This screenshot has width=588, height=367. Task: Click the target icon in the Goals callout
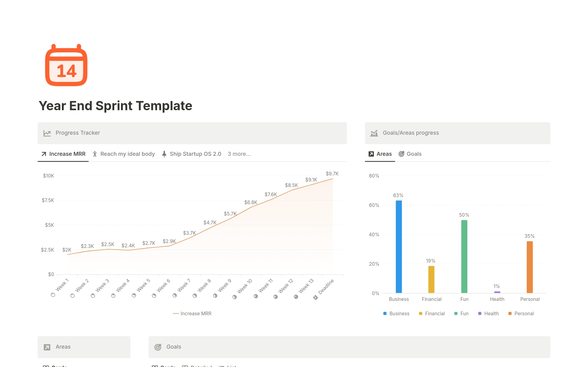tap(158, 347)
